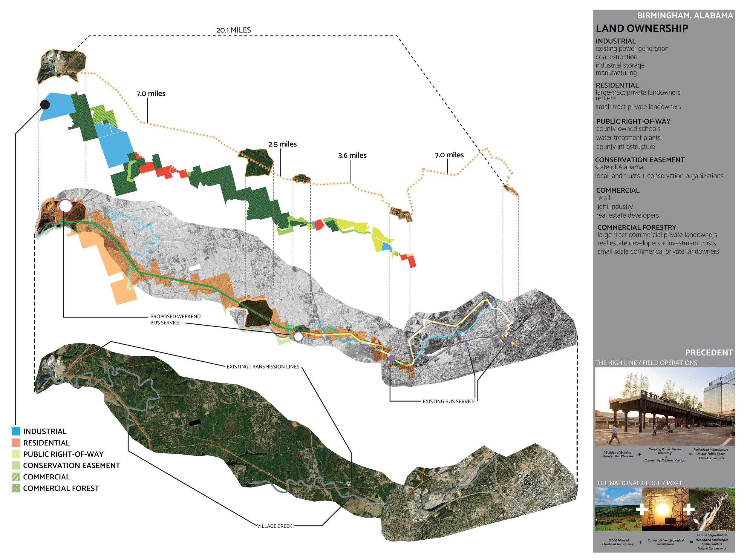Click the white circle bus stop on the quarry
This screenshot has width=747, height=560.
click(65, 205)
